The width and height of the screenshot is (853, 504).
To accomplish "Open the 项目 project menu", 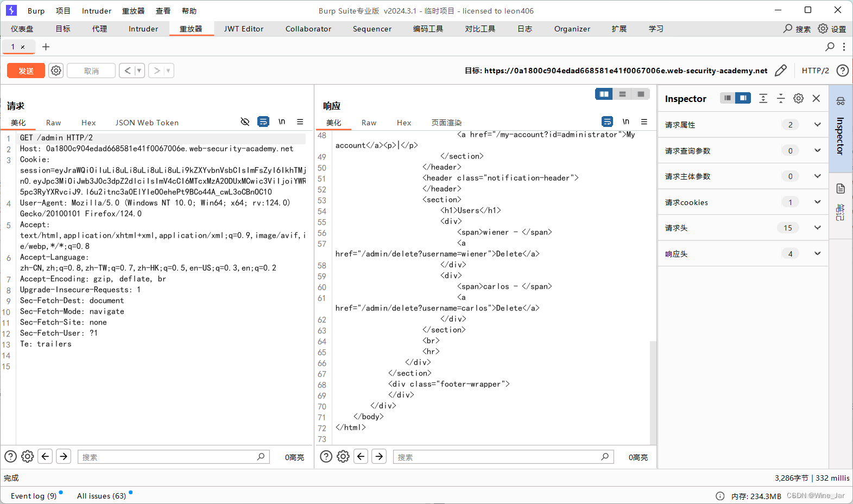I will point(63,11).
